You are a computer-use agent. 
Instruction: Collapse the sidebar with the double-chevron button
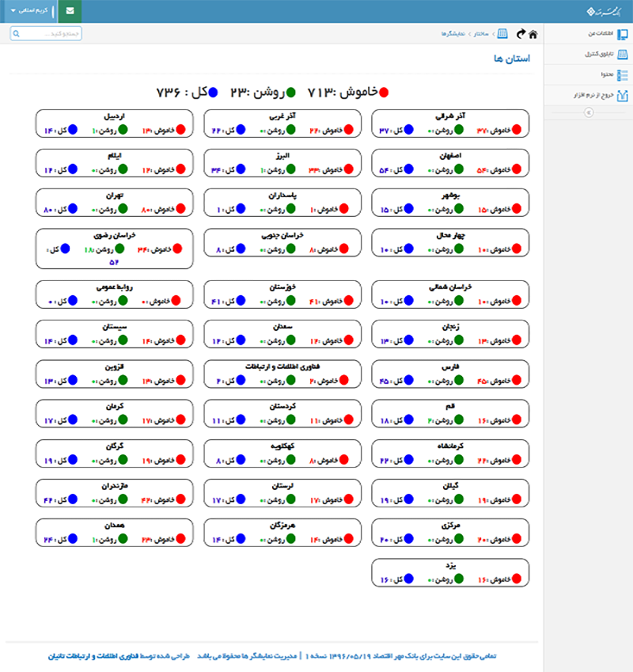588,112
